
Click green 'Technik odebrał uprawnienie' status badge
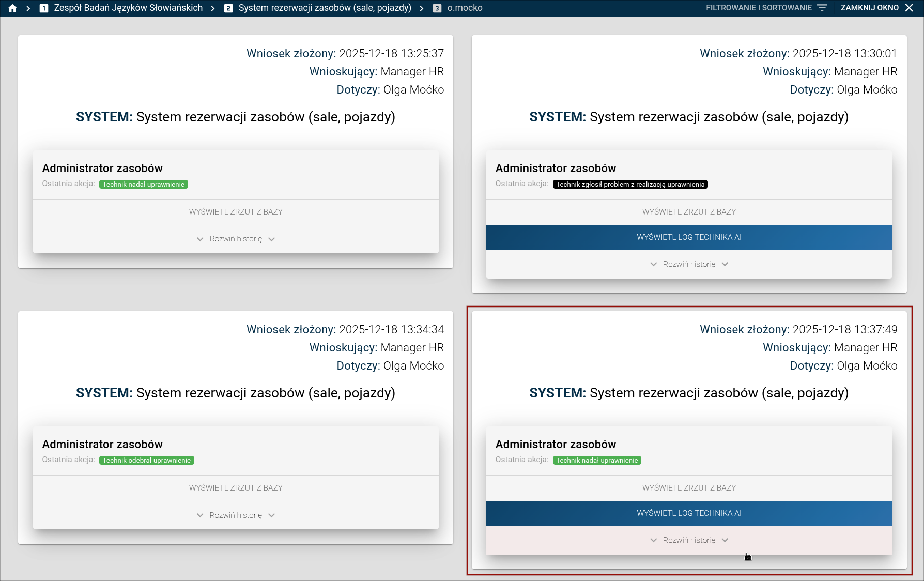146,461
